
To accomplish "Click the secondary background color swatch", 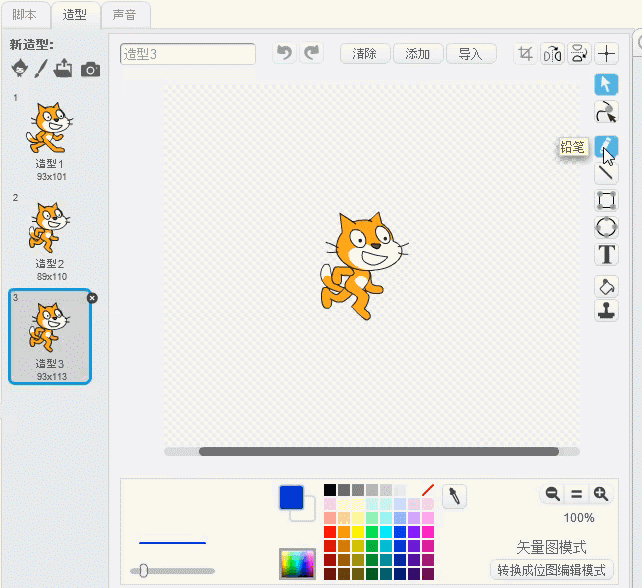I will [x=309, y=513].
